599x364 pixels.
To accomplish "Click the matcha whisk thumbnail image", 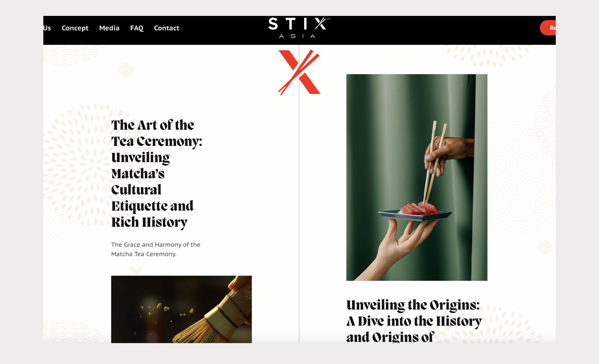I will click(x=181, y=309).
